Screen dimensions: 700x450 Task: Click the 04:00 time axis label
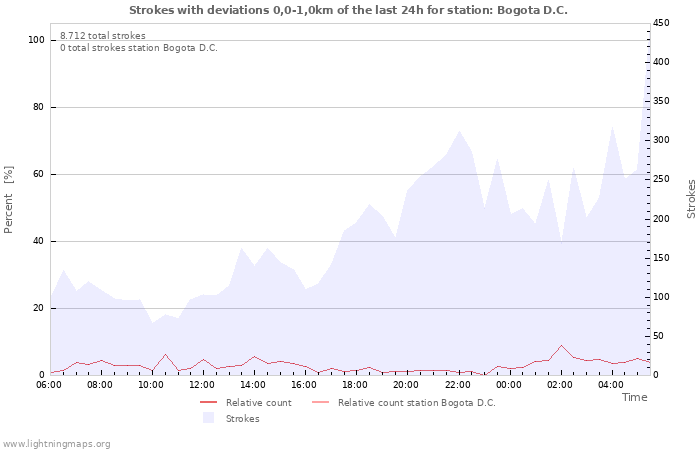(x=611, y=384)
